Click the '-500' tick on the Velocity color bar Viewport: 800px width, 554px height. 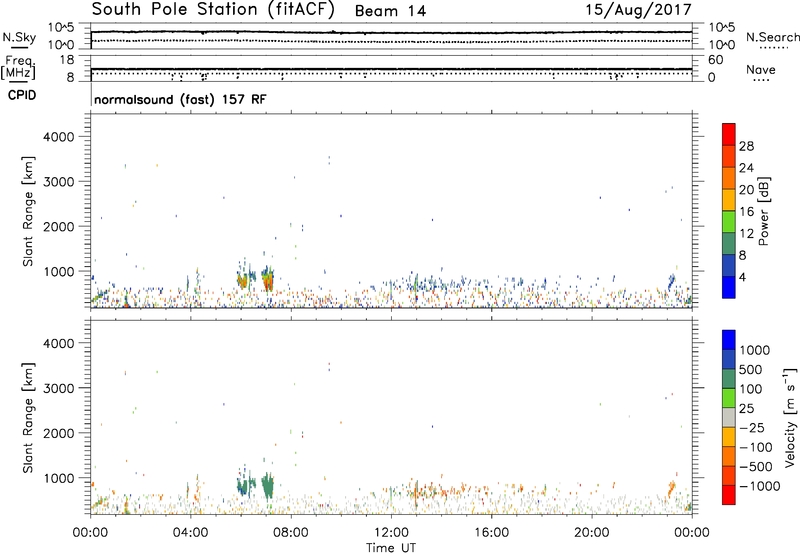pyautogui.click(x=756, y=466)
